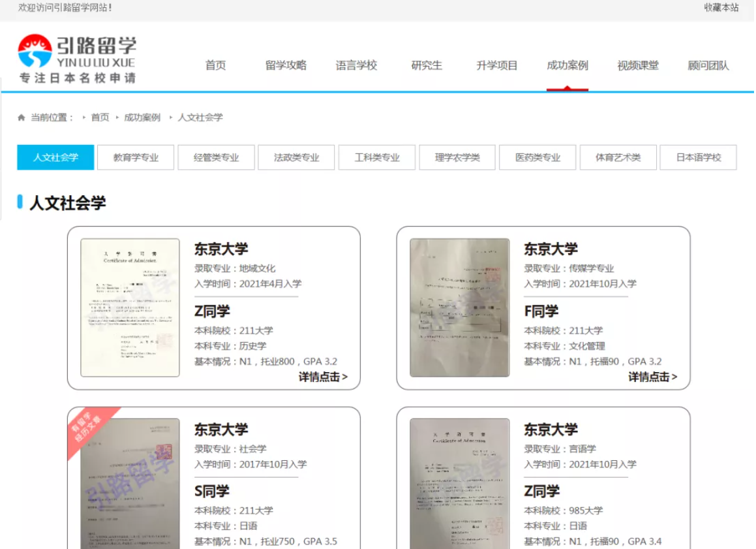Select the 工科类专业 tab
The height and width of the screenshot is (549, 756).
pyautogui.click(x=377, y=157)
